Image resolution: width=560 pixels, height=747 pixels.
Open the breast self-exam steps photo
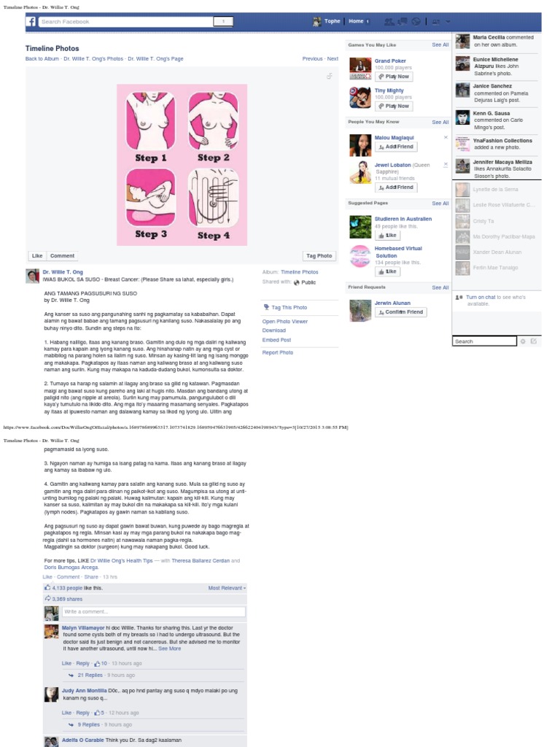click(x=182, y=165)
